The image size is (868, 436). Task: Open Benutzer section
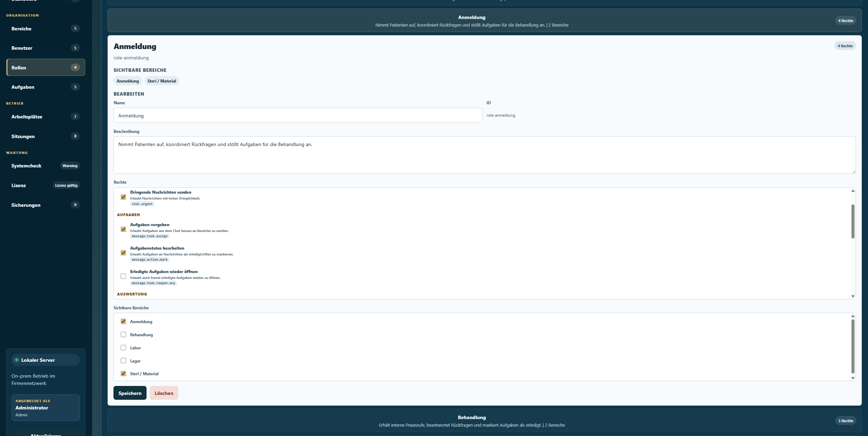pos(46,48)
